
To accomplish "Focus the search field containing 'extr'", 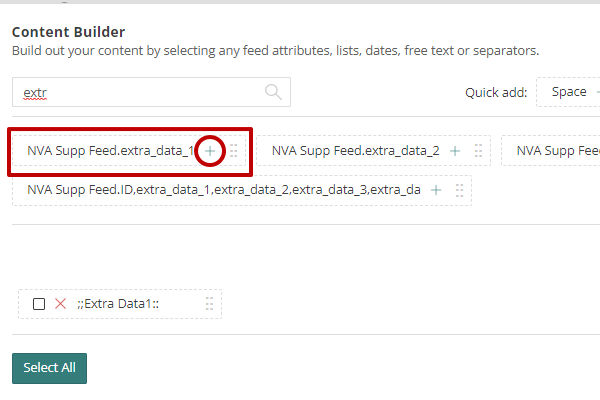I will click(151, 92).
